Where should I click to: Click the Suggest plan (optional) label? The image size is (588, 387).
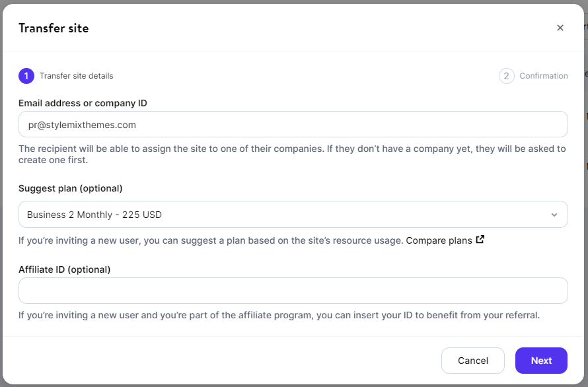[x=71, y=188]
